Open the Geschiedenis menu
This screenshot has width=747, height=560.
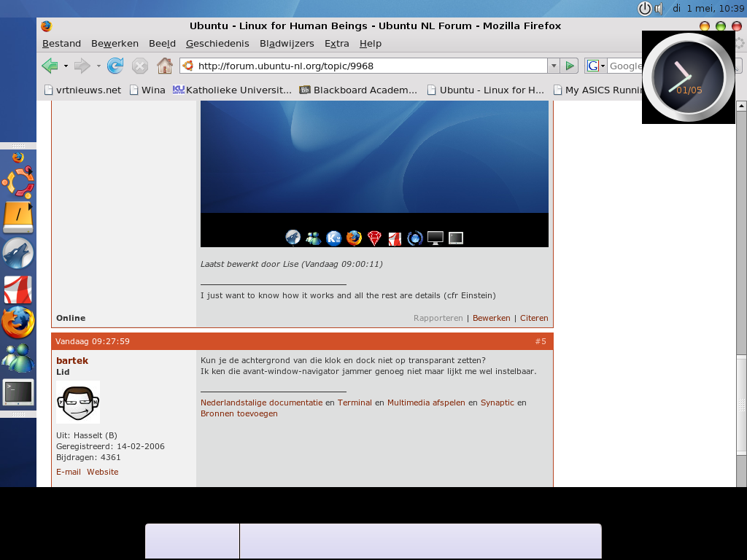tap(217, 44)
